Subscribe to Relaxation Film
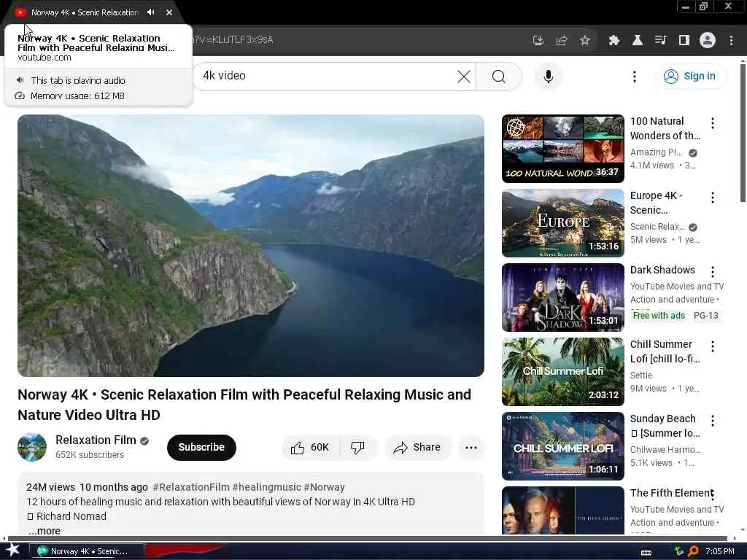The height and width of the screenshot is (560, 747). tap(201, 447)
